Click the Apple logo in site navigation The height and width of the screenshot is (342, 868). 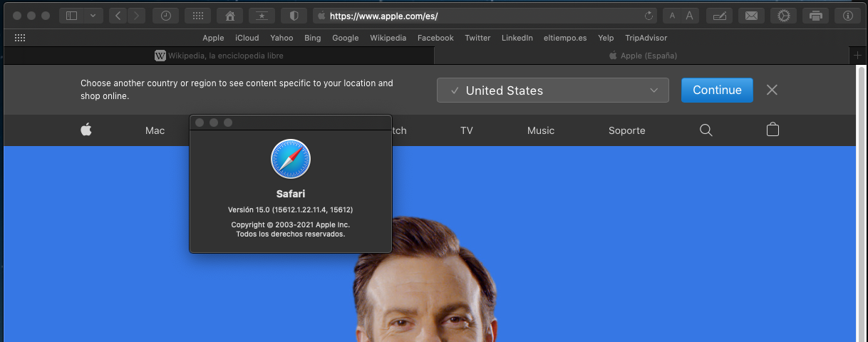click(x=86, y=130)
